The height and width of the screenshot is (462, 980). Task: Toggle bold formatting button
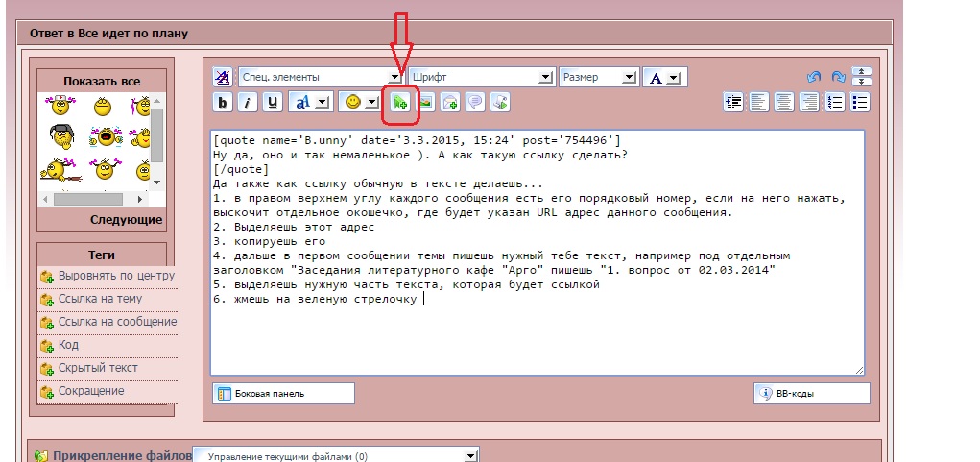(x=223, y=102)
